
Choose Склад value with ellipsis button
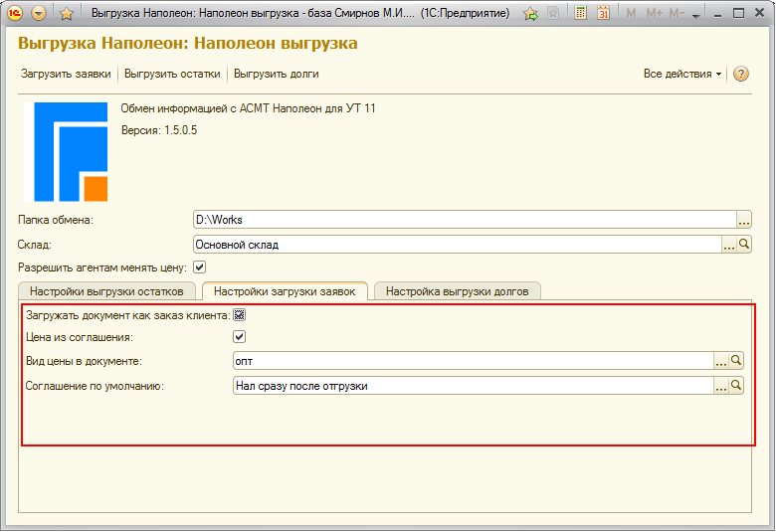729,245
